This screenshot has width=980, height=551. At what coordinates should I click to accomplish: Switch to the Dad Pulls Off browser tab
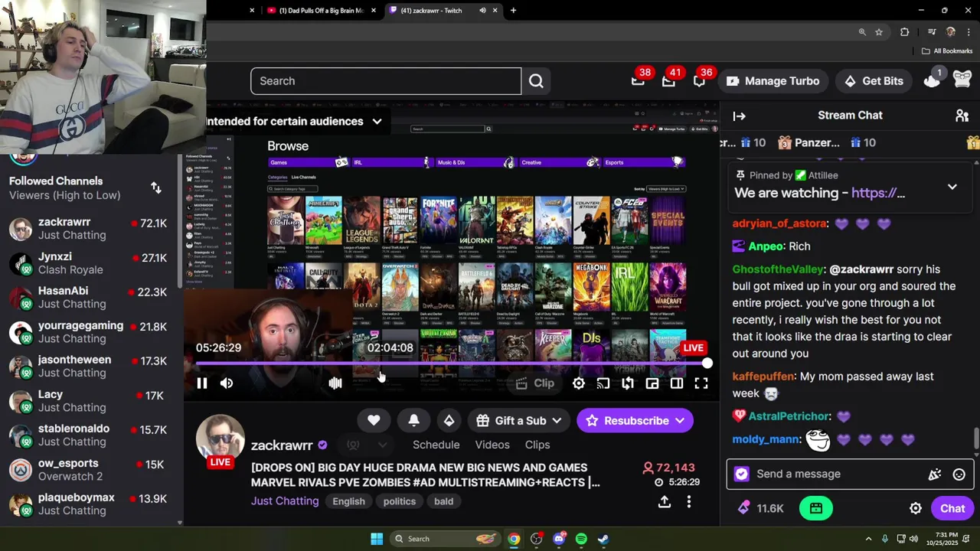(x=322, y=11)
